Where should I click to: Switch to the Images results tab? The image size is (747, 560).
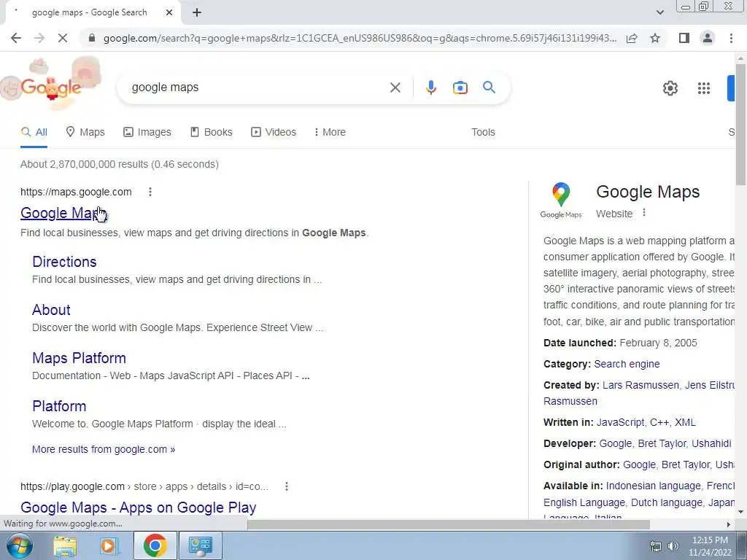pyautogui.click(x=147, y=133)
